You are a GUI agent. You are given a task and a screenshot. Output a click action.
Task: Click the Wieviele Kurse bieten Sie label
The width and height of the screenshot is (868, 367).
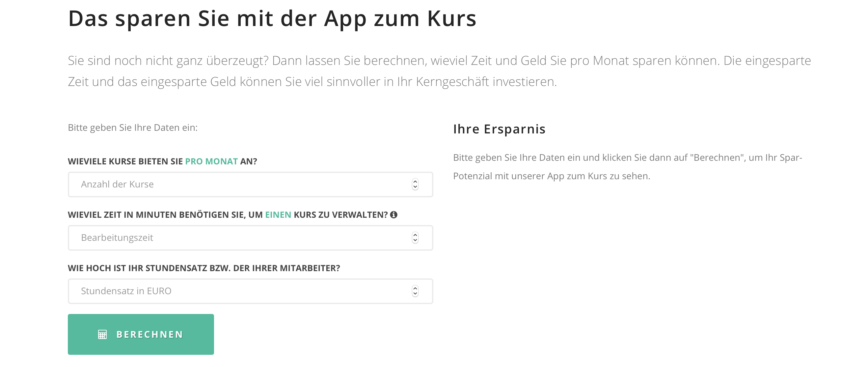[x=162, y=161]
